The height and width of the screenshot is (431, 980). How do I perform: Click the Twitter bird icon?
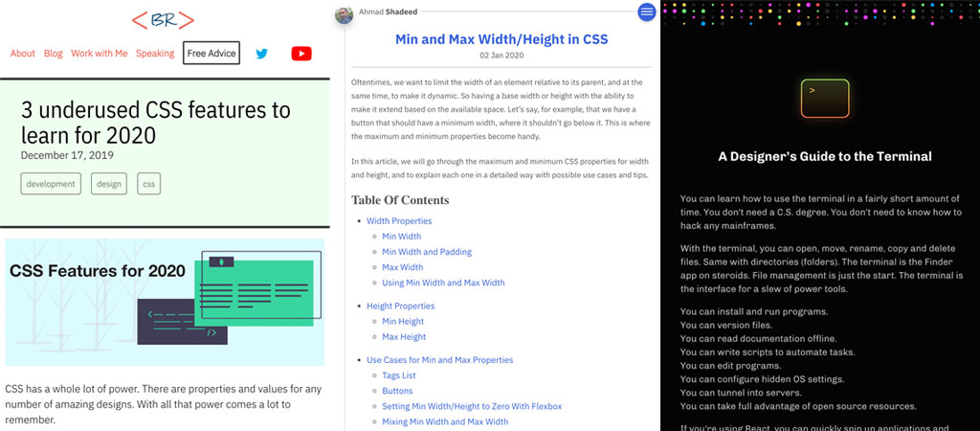point(261,54)
